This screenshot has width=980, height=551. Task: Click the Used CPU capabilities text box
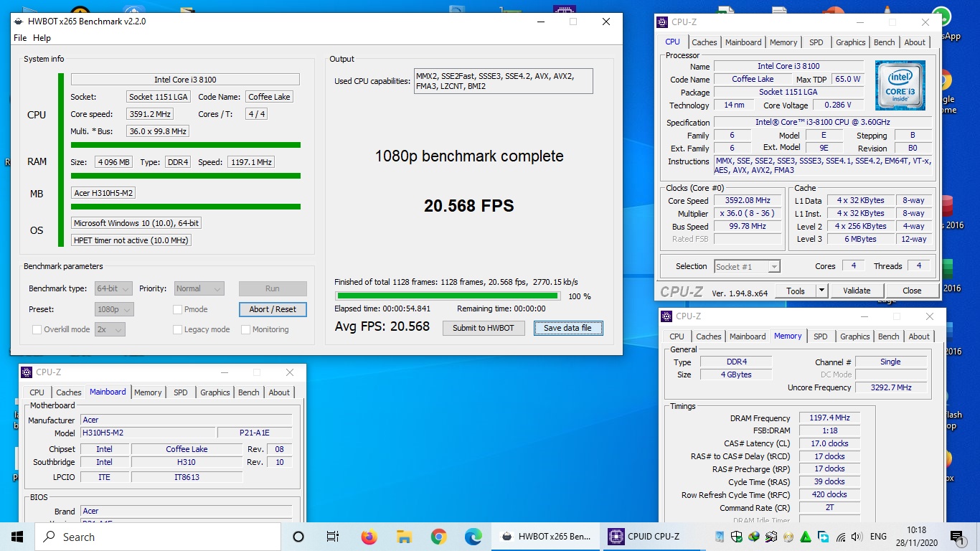click(504, 81)
